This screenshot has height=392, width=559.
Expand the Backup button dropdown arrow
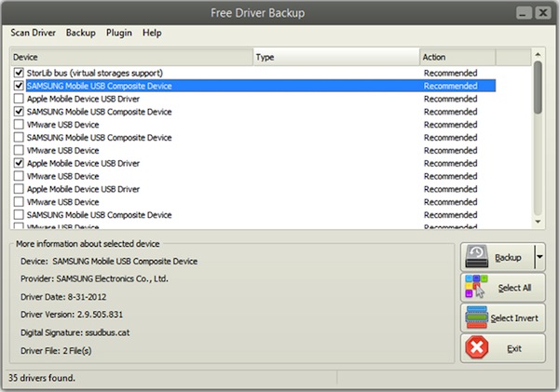pos(539,257)
